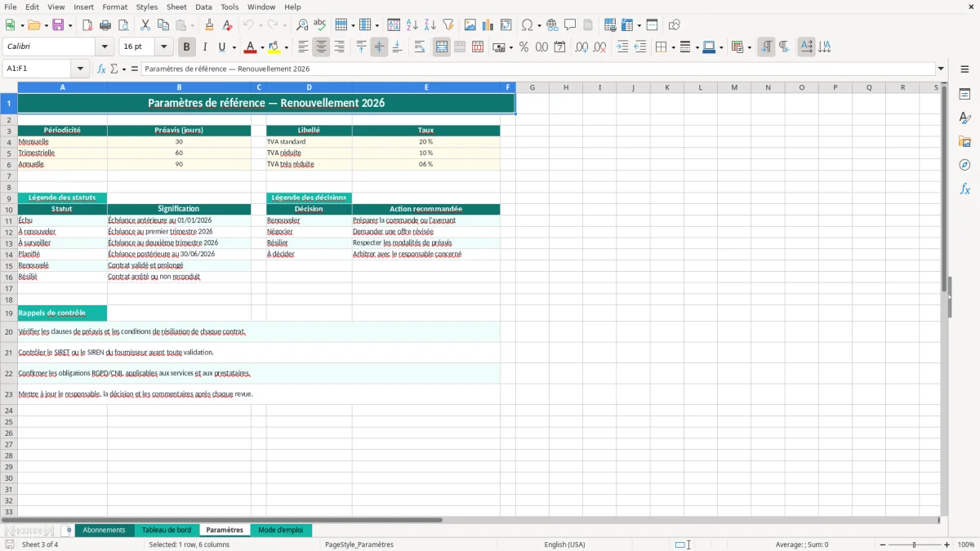The image size is (980, 551).
Task: Expand the font color dropdown arrow
Action: [263, 47]
